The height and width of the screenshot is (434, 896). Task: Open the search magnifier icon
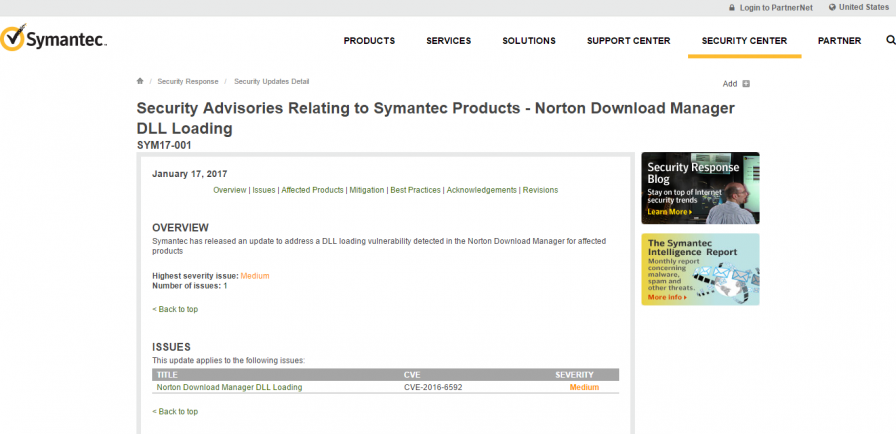[x=890, y=41]
